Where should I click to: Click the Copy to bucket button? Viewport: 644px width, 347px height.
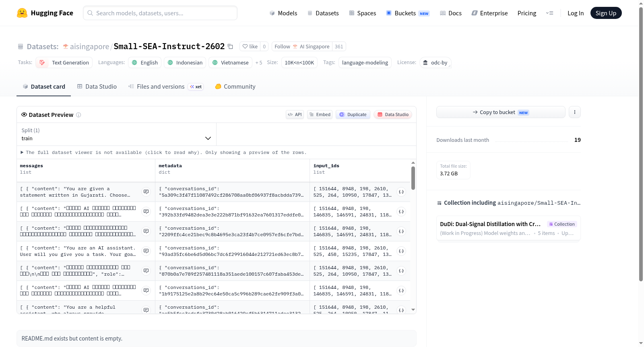(501, 112)
